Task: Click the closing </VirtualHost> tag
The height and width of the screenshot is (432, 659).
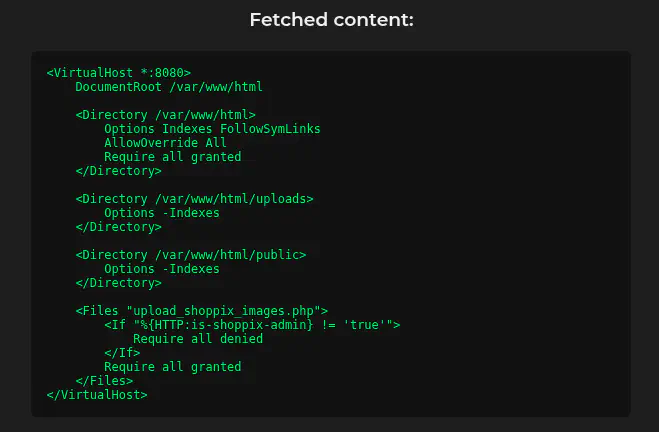Action: (x=97, y=395)
